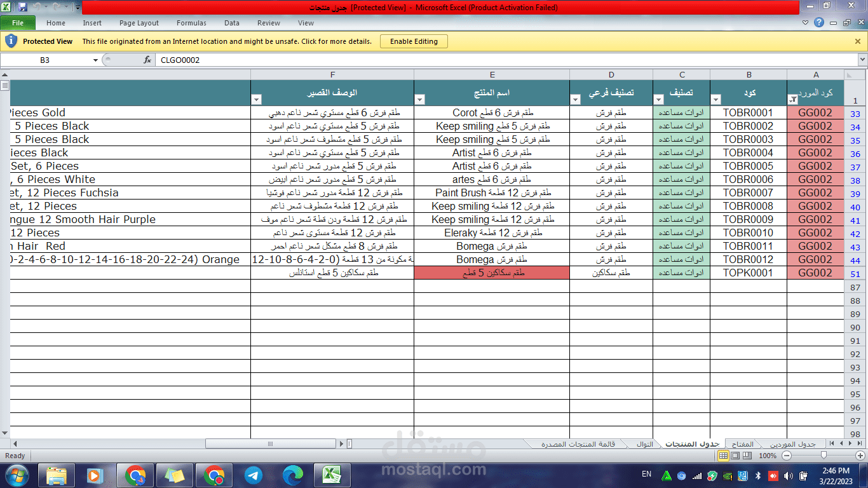
Task: Switch to Page Layout view in status bar
Action: [736, 456]
